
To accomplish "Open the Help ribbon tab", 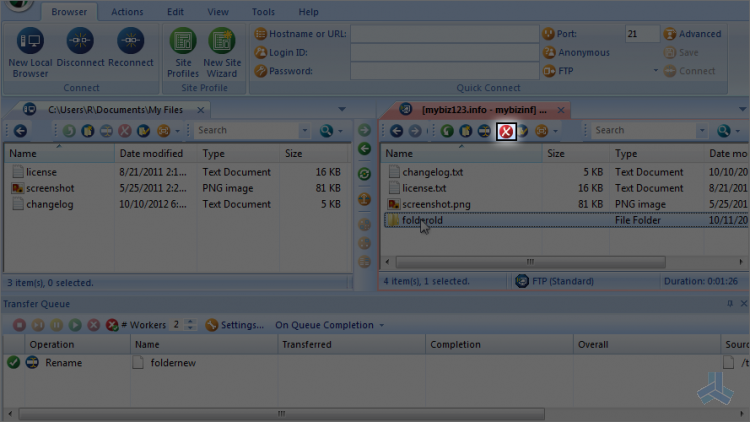I will (309, 12).
